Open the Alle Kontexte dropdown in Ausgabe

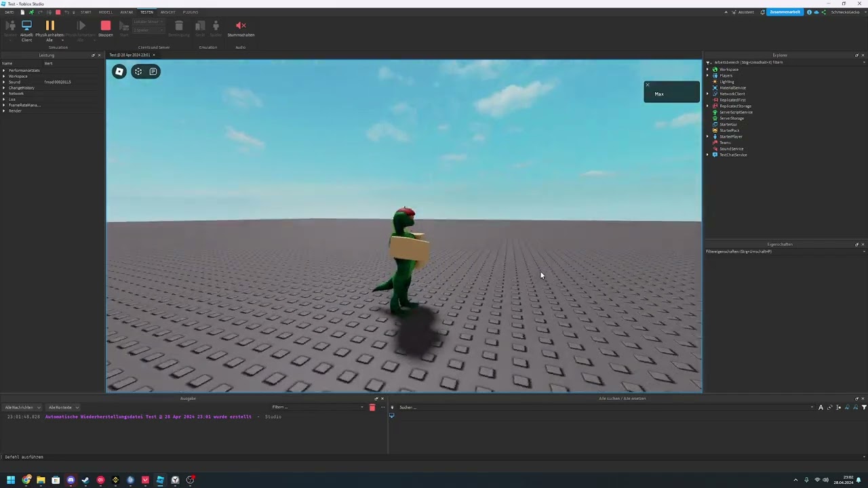(x=63, y=407)
